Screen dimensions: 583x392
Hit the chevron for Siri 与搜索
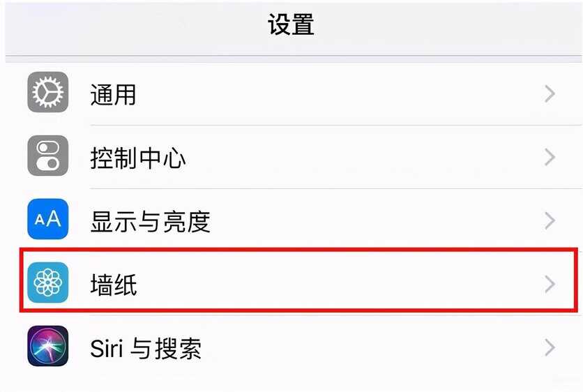[x=550, y=347]
